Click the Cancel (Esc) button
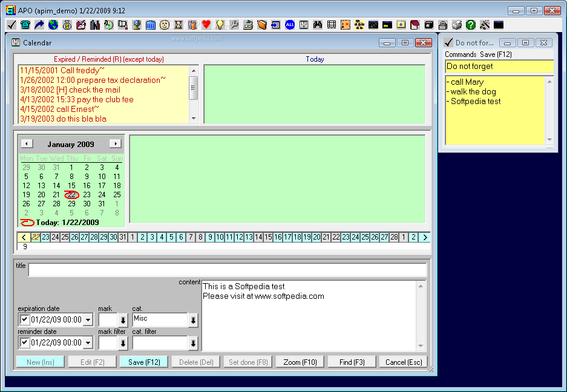The width and height of the screenshot is (567, 392). pos(404,362)
